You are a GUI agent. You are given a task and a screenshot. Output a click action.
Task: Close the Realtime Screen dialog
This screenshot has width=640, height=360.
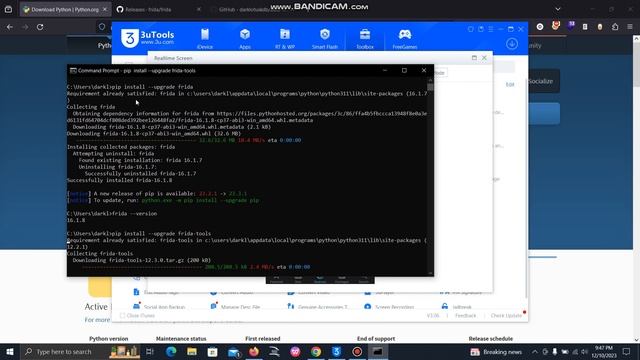pos(484,58)
